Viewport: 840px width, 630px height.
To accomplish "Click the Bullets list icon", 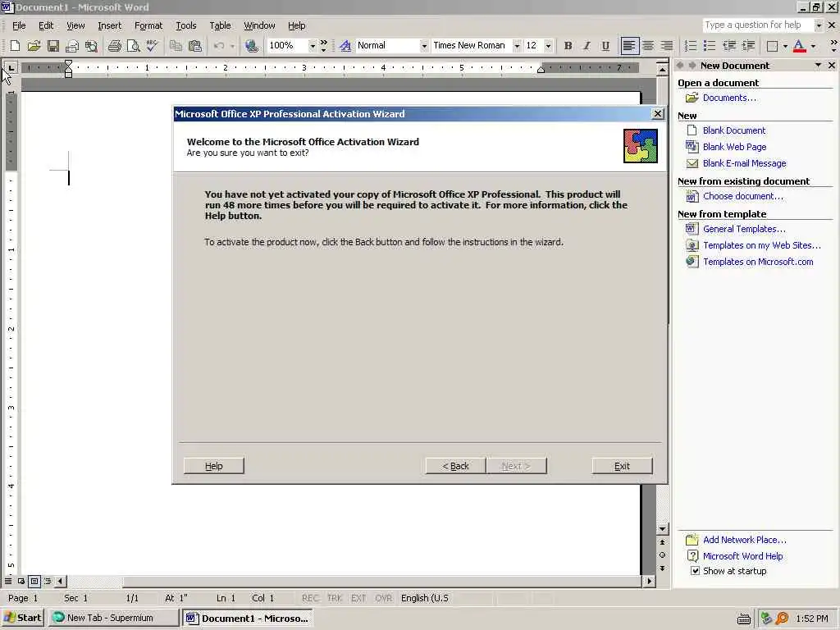I will (x=710, y=46).
